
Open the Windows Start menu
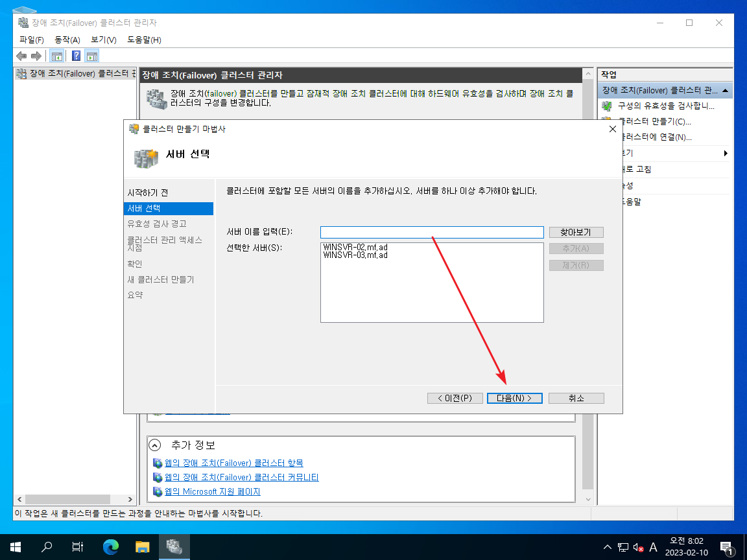tap(16, 546)
